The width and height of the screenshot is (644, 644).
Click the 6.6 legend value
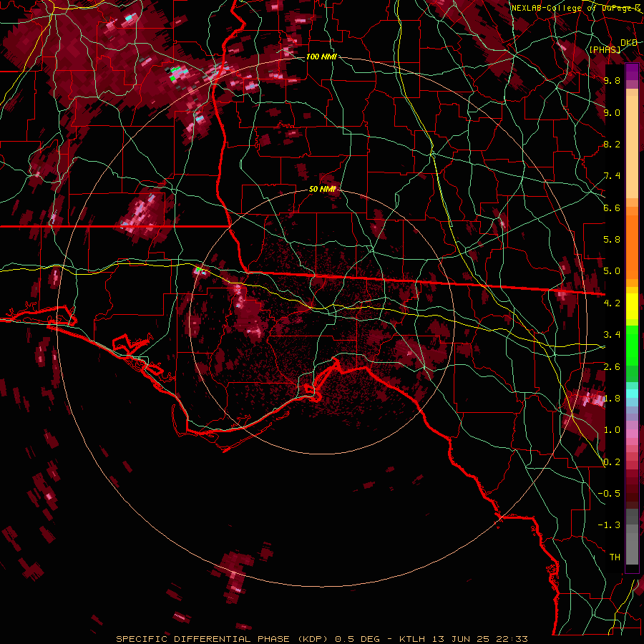(x=612, y=208)
